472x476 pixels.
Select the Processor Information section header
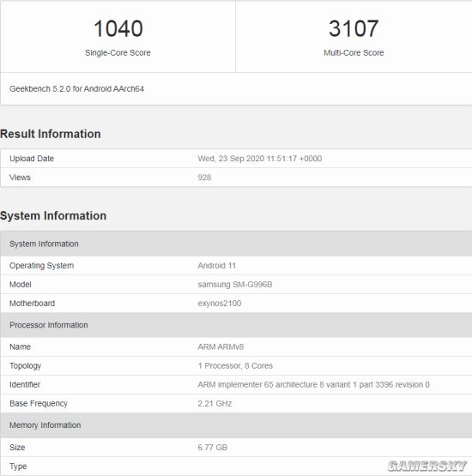[236, 325]
